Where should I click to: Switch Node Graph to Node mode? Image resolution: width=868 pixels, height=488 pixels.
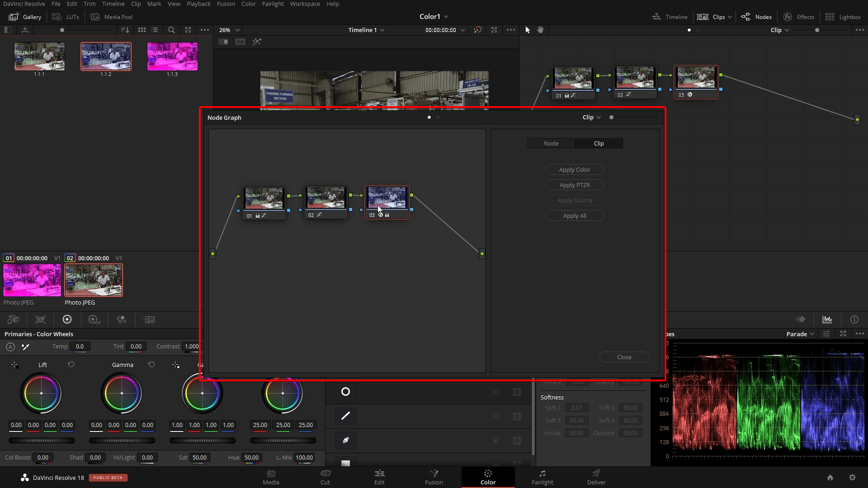(551, 143)
